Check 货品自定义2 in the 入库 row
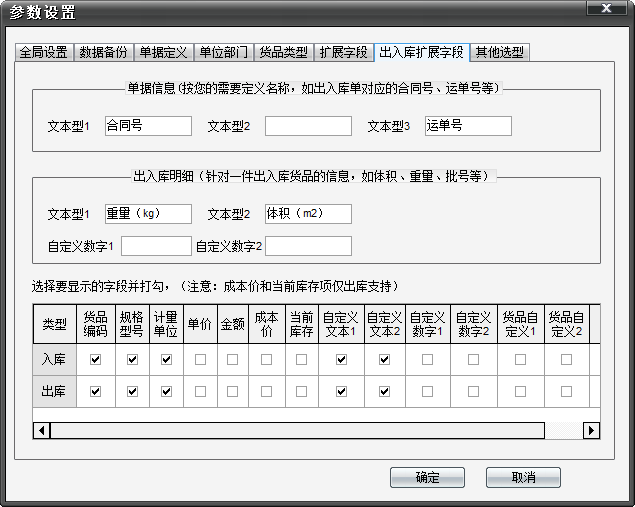Screen dimensions: 635x507 click(x=566, y=360)
